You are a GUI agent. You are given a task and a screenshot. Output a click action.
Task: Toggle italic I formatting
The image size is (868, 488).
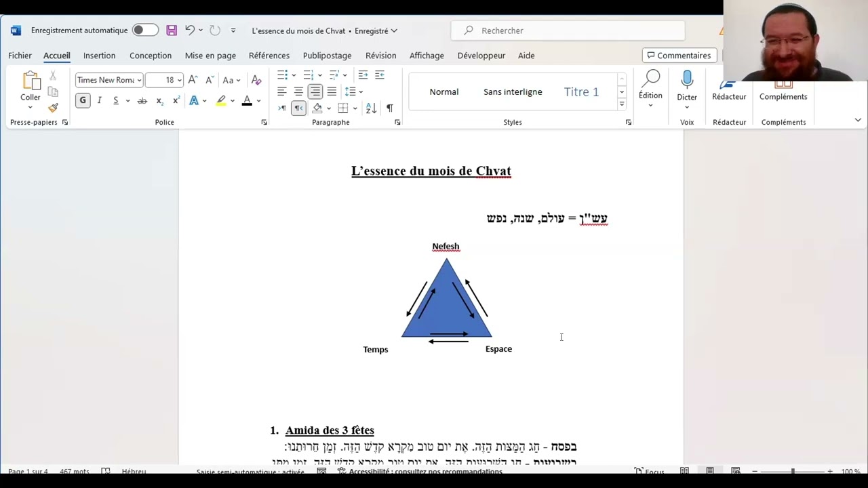click(99, 100)
